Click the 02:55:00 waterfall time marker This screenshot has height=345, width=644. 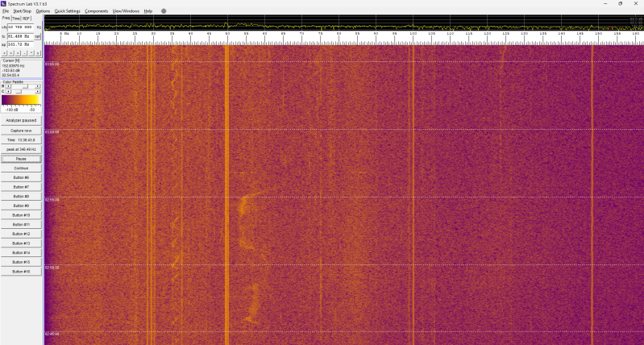tap(52, 200)
